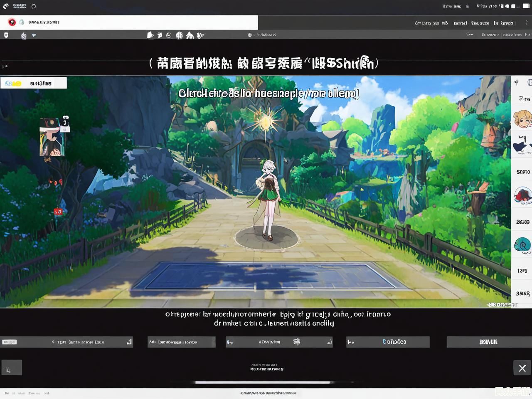Viewport: 532px width, 399px height.
Task: Click the small icon at the right of the first bottom box
Action: (x=129, y=342)
